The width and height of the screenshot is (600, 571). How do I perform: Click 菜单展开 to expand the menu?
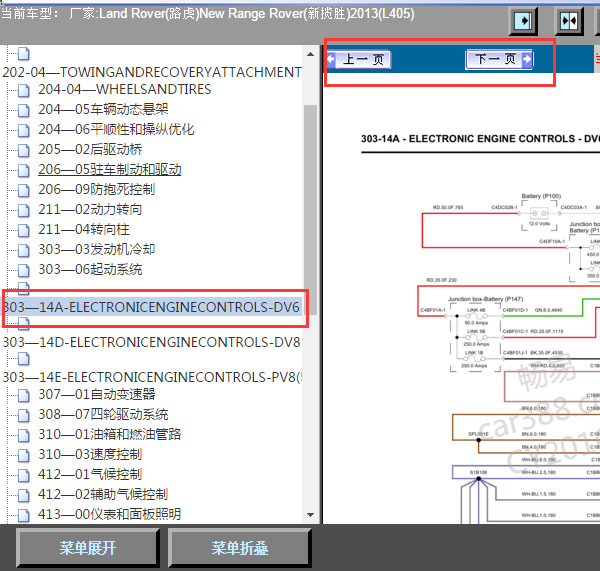(88, 548)
